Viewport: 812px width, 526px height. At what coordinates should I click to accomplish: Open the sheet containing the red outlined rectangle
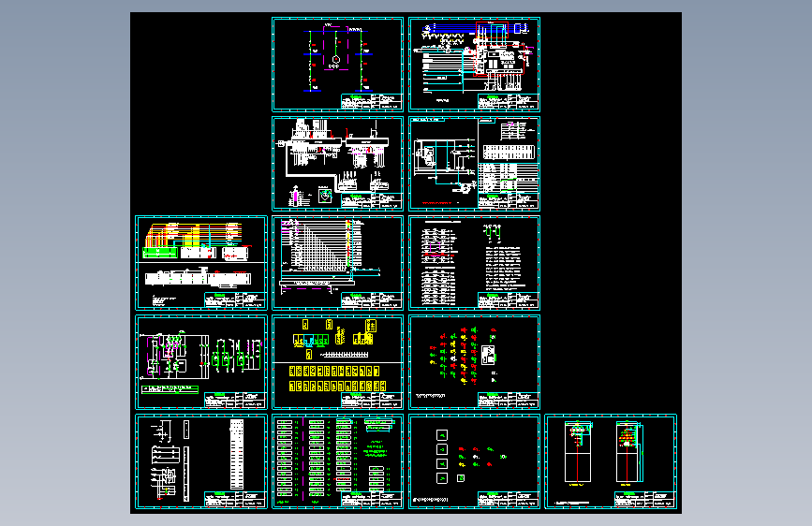pyautogui.click(x=474, y=65)
